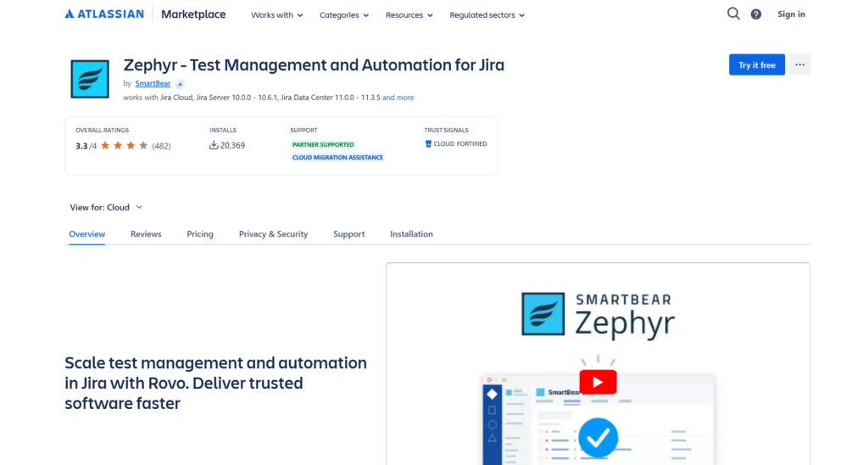
Task: Switch to the Reviews tab
Action: pyautogui.click(x=146, y=234)
